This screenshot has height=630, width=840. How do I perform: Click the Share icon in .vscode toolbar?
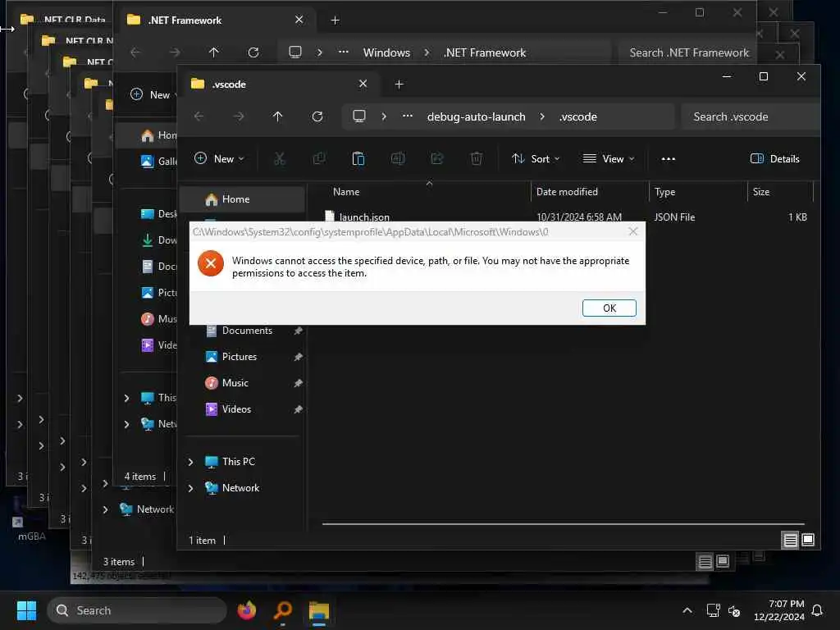[437, 158]
